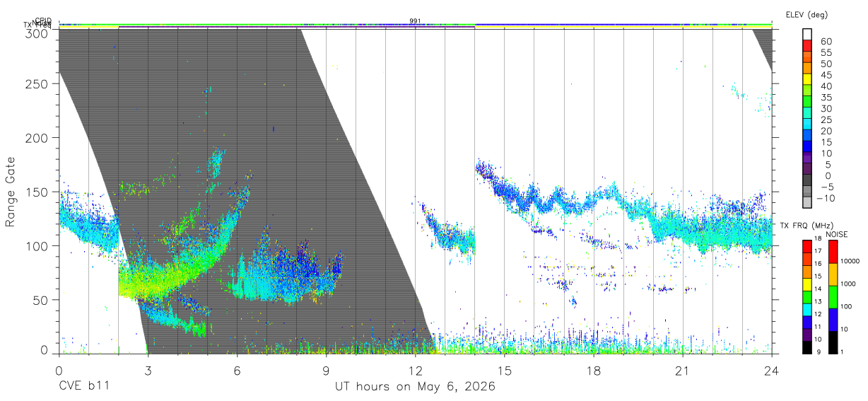Click the '1000' label on NOISE colorbar

(x=847, y=284)
